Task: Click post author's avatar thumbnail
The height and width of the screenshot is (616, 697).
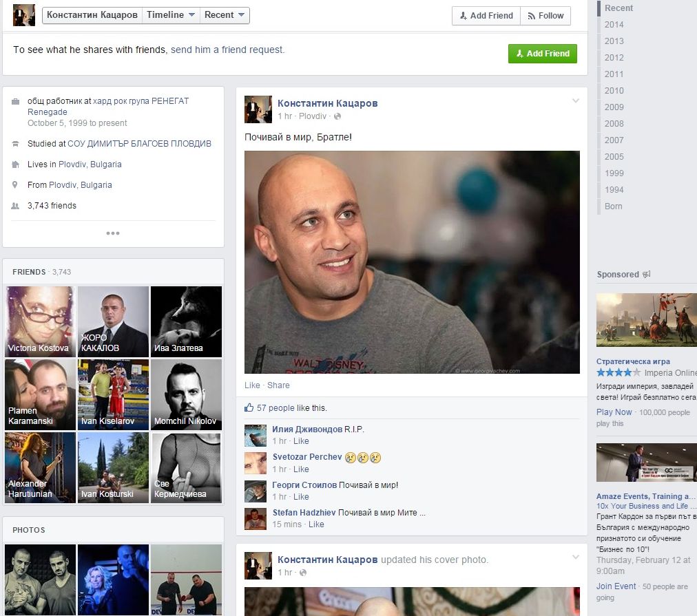Action: pyautogui.click(x=258, y=109)
